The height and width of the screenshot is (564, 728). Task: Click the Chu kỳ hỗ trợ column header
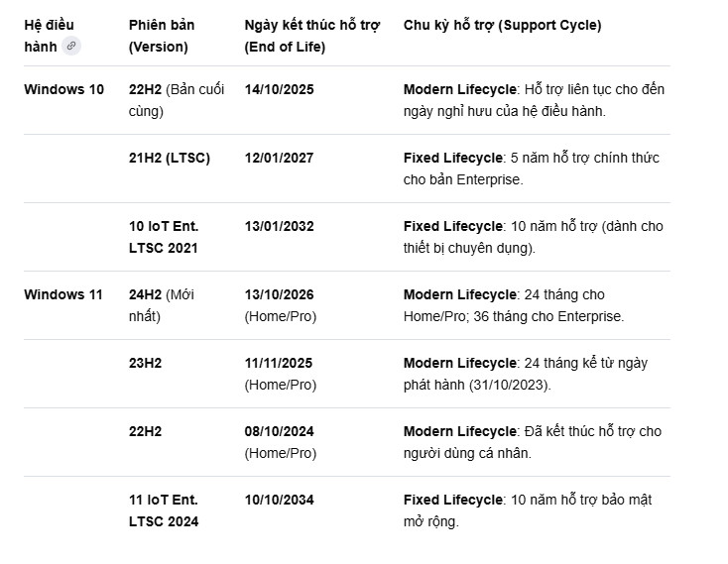coord(502,26)
